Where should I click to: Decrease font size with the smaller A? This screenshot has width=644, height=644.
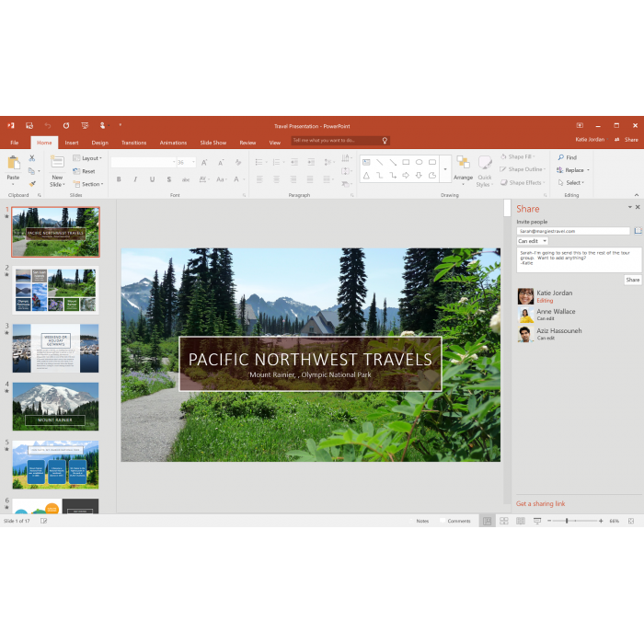click(221, 163)
